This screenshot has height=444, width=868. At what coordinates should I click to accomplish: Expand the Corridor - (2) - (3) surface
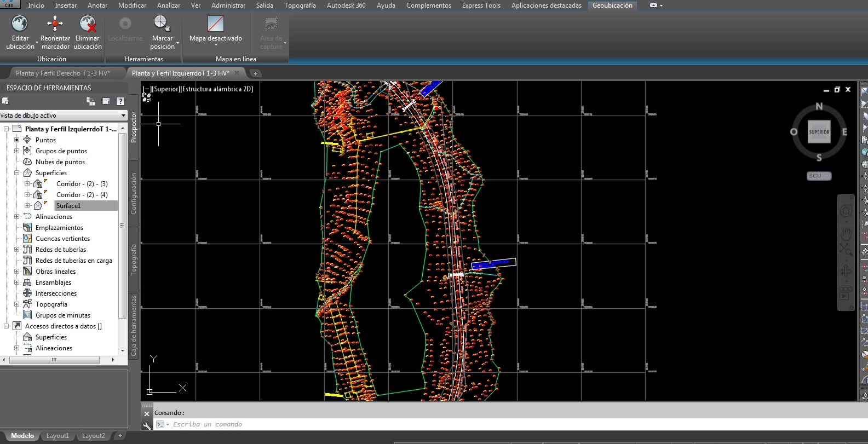click(27, 184)
